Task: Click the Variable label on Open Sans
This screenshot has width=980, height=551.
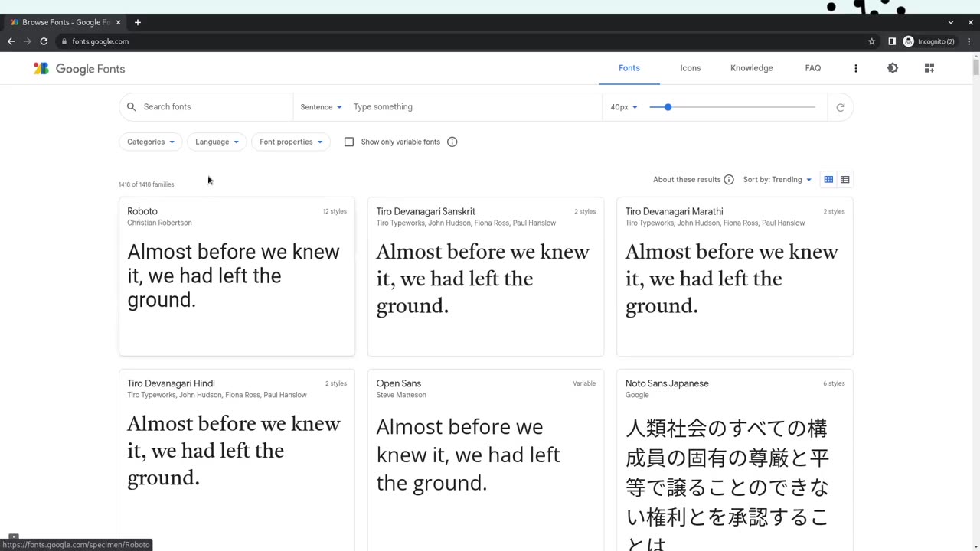Action: (x=584, y=383)
